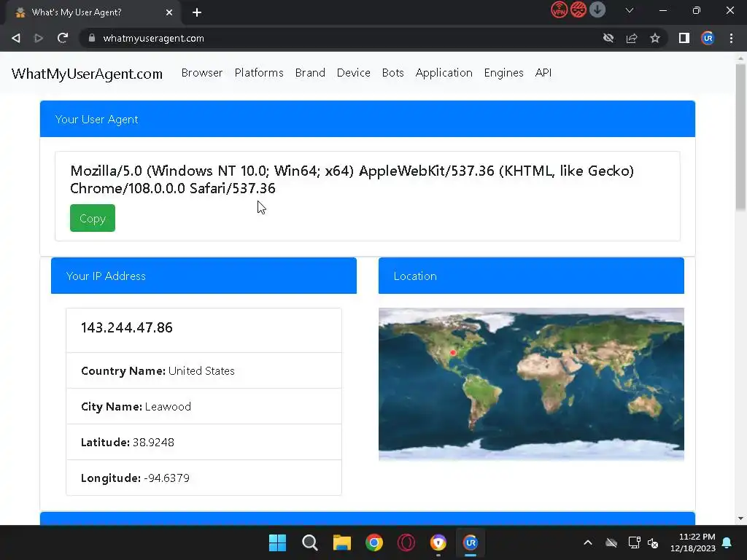This screenshot has height=560, width=747.
Task: Click the Your User Agent header
Action: 368,119
